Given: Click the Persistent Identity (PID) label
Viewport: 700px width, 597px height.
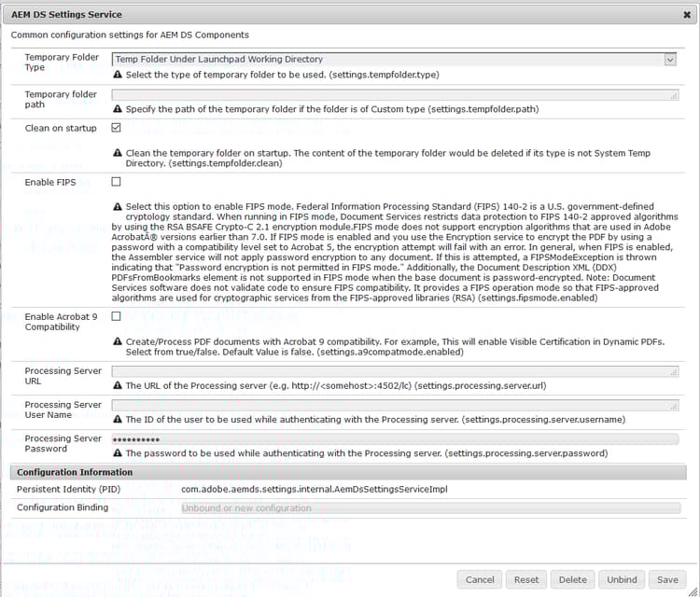Looking at the screenshot, I should pos(69,490).
